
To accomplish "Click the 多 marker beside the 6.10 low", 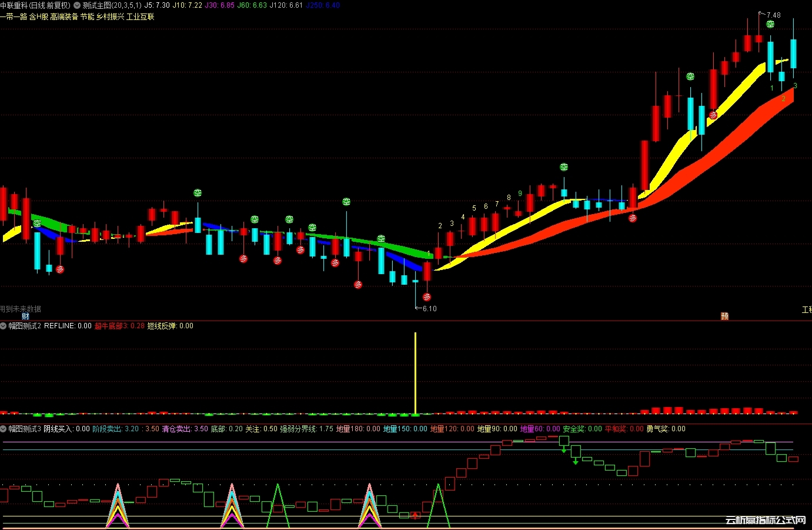I will click(x=427, y=297).
